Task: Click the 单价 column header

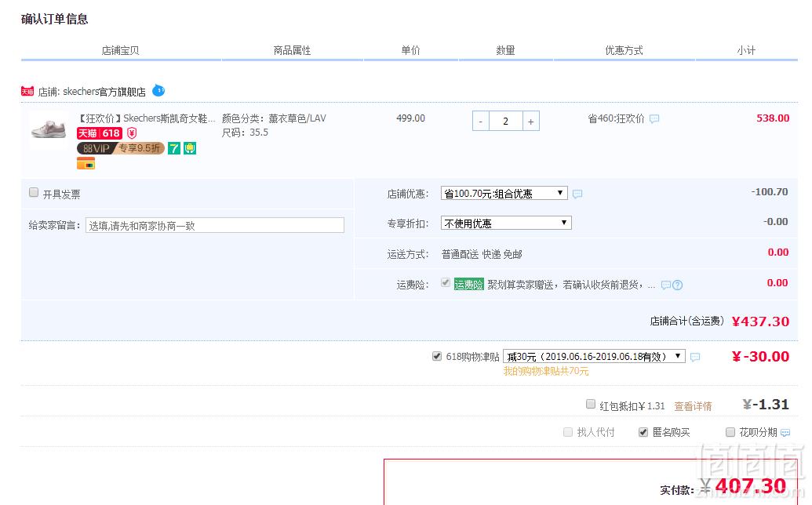Action: point(410,50)
